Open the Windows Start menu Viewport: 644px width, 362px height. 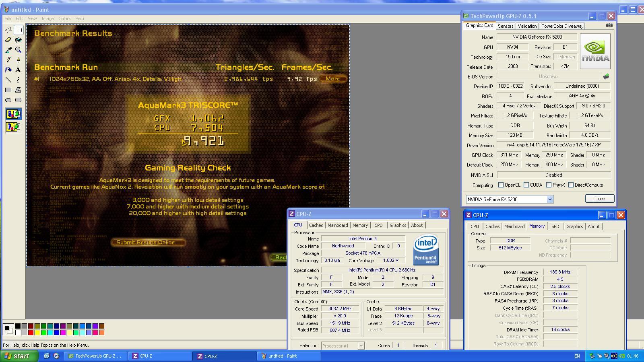[x=19, y=356]
